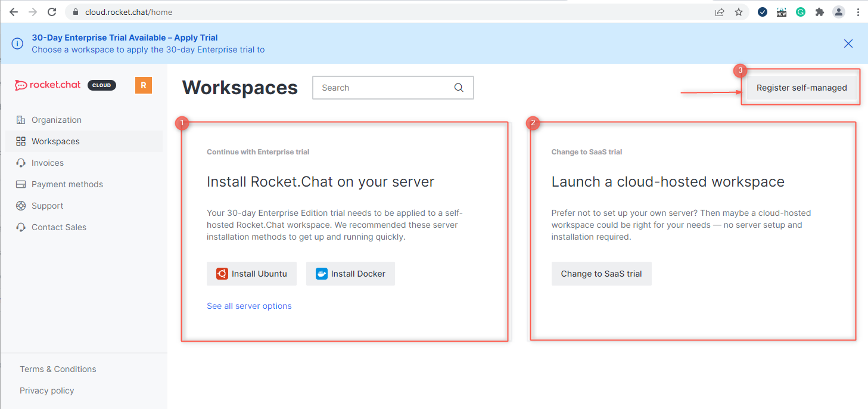Click the Ubuntu logo icon
Screen dimensions: 868x409
[222, 274]
